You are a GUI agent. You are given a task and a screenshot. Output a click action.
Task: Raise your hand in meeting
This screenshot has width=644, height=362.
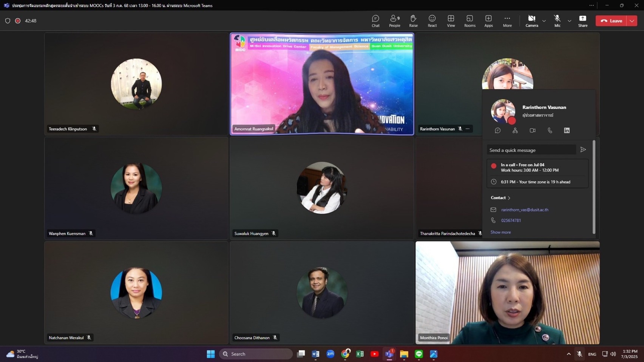[413, 21]
